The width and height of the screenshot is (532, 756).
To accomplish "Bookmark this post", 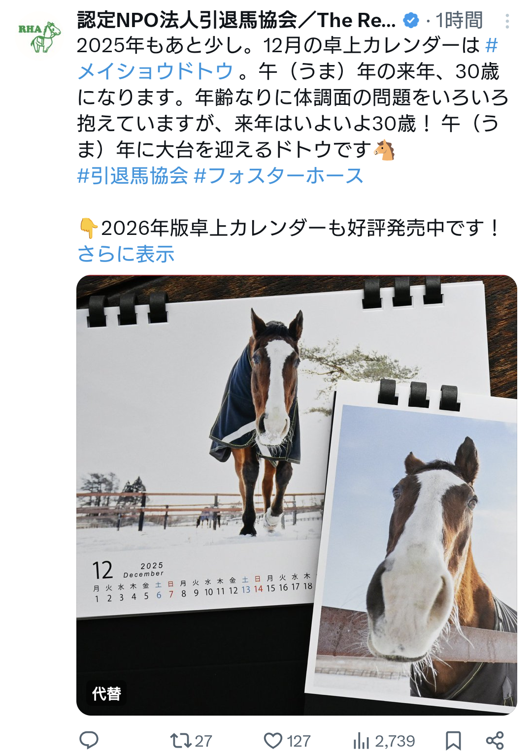I will [453, 740].
